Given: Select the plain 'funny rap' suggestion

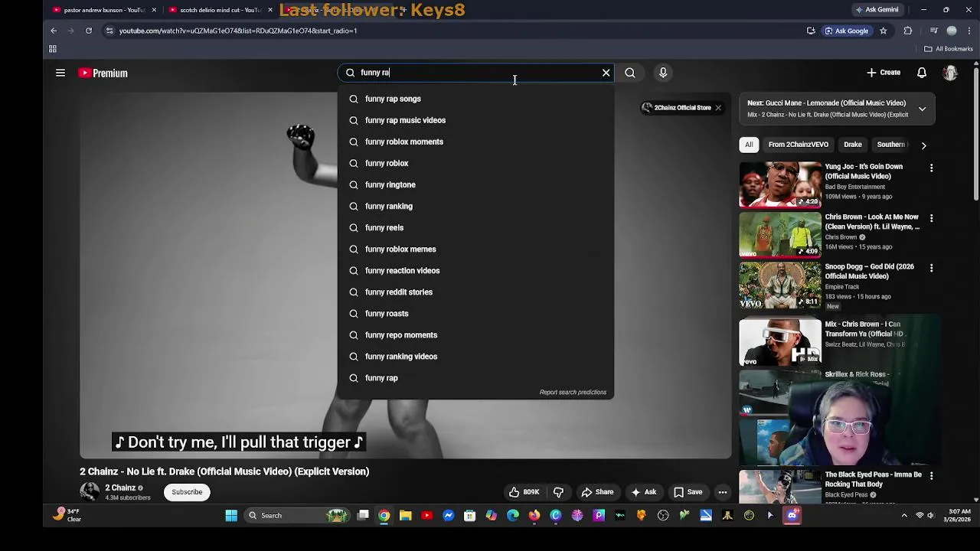Looking at the screenshot, I should pos(475,377).
